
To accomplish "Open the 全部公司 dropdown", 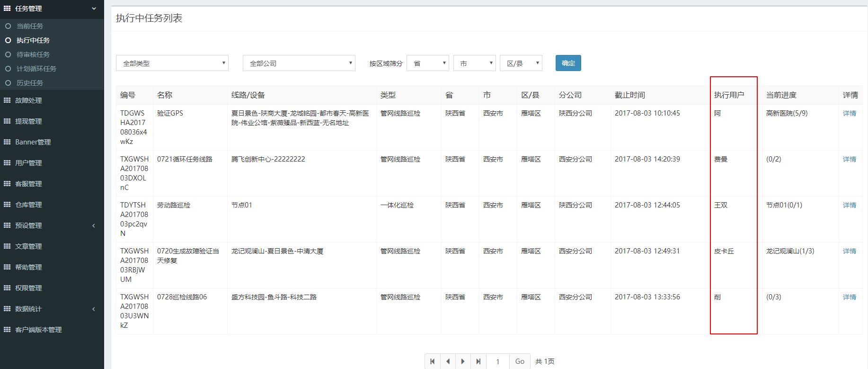I will click(x=299, y=63).
